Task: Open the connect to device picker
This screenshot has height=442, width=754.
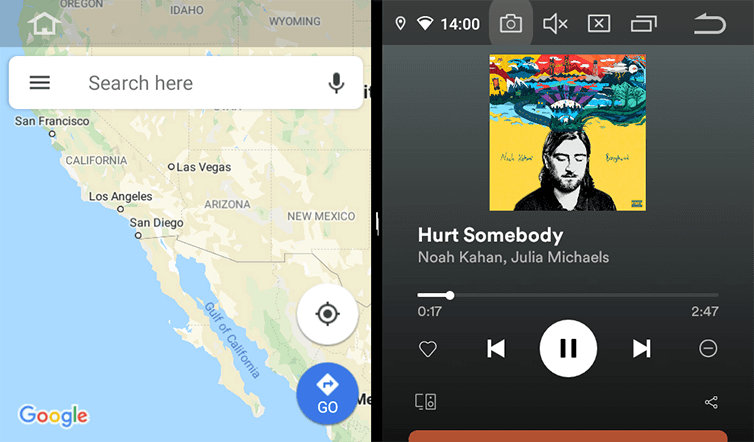Action: (426, 402)
